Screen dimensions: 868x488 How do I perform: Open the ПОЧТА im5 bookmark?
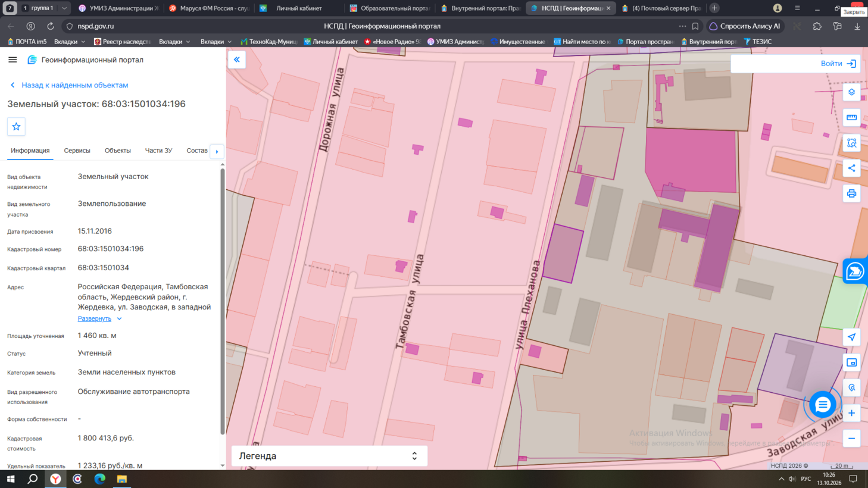tap(27, 42)
